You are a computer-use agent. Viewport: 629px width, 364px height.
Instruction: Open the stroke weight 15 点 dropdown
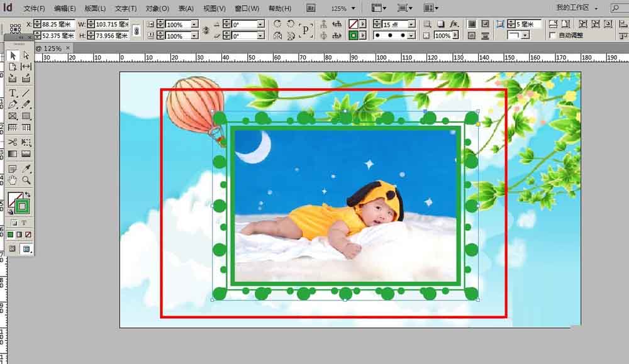[411, 25]
